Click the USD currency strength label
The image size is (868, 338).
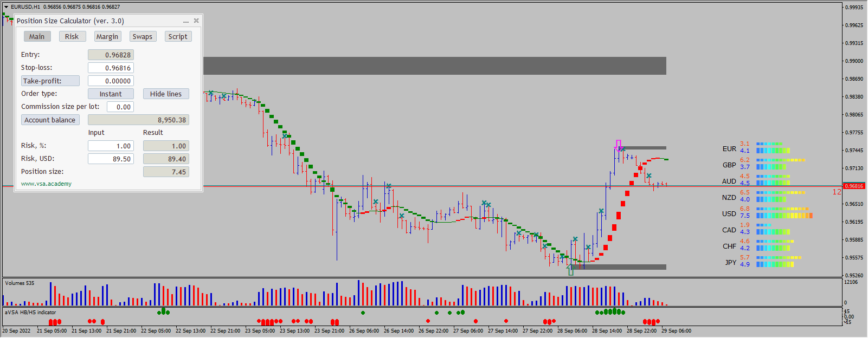[729, 213]
